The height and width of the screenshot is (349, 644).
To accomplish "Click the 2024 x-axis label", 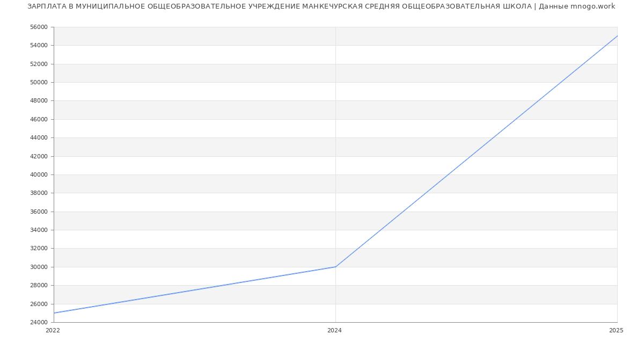I will (334, 331).
